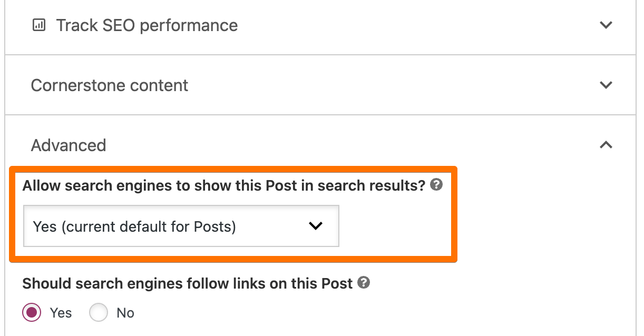The image size is (644, 336).
Task: Select Yes radio for following links
Action: click(32, 313)
